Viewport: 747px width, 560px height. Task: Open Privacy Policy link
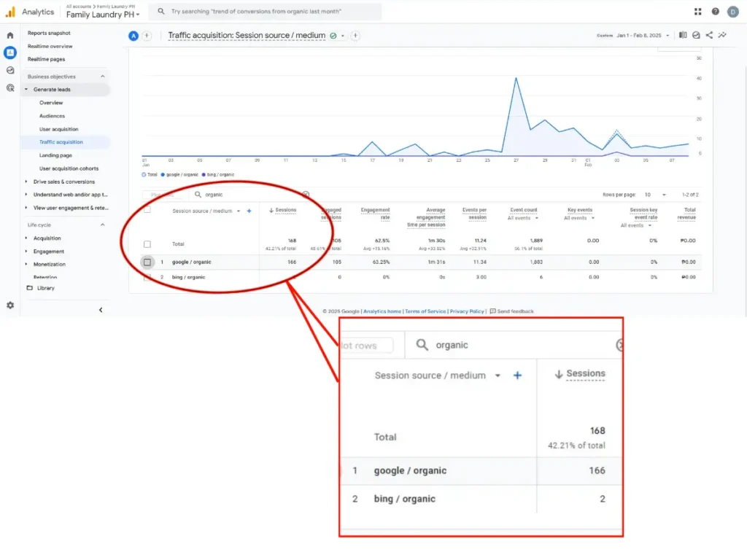click(467, 311)
